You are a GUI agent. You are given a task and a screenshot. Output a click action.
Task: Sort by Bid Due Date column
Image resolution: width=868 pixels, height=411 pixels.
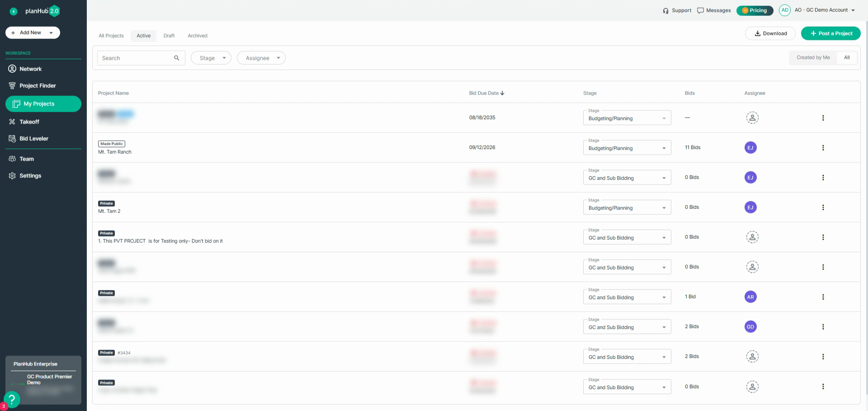click(x=486, y=93)
